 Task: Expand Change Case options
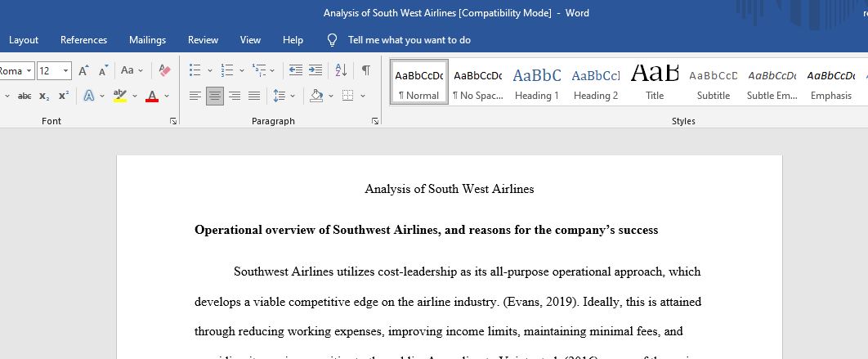141,70
